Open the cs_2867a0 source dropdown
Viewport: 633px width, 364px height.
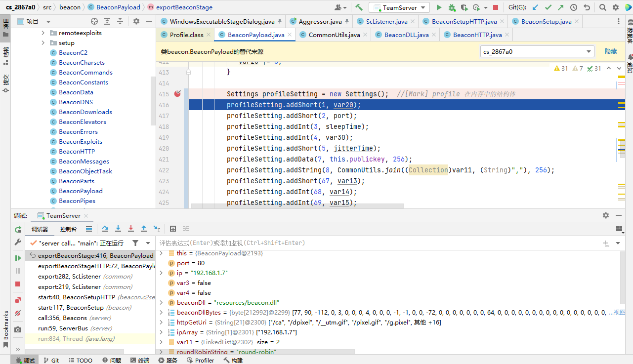pos(537,51)
